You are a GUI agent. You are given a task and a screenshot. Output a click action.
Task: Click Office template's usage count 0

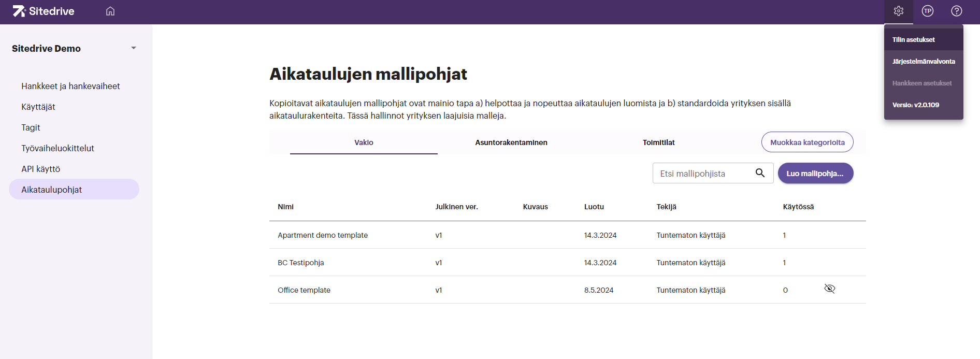(x=785, y=290)
